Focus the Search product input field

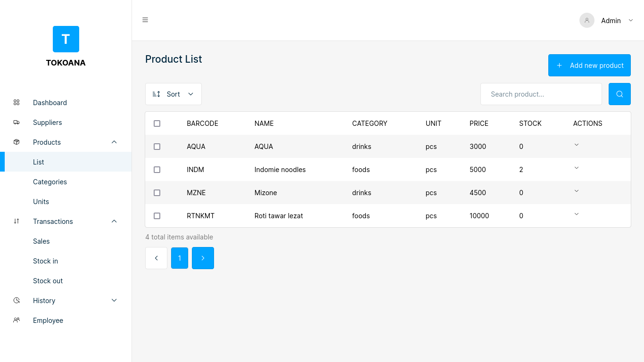541,94
